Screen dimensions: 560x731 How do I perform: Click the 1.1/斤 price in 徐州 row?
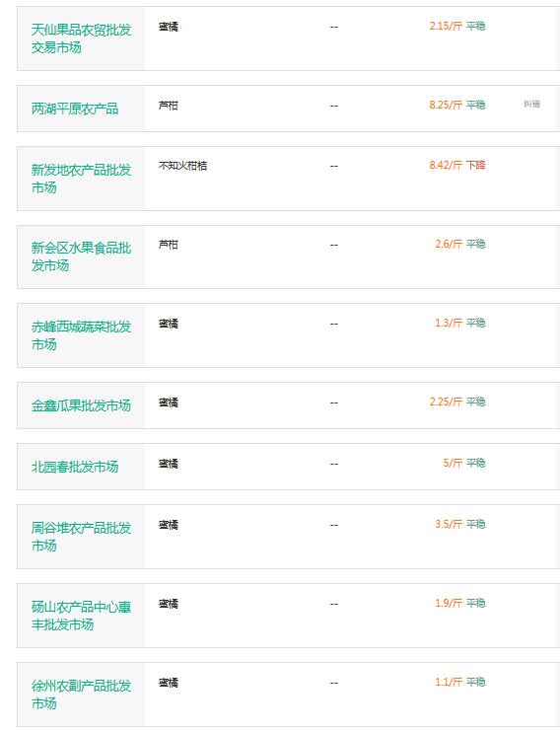[x=449, y=682]
